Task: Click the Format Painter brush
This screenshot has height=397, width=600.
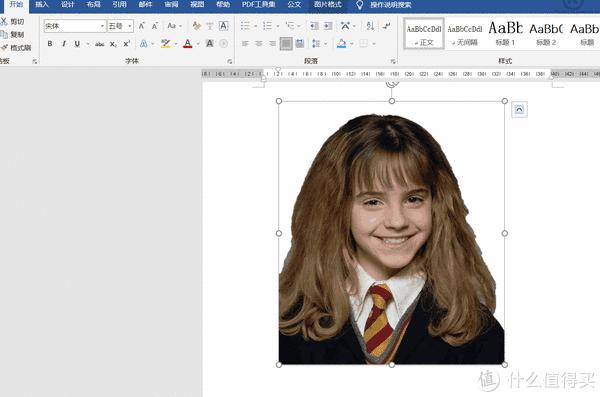Action: [x=16, y=48]
